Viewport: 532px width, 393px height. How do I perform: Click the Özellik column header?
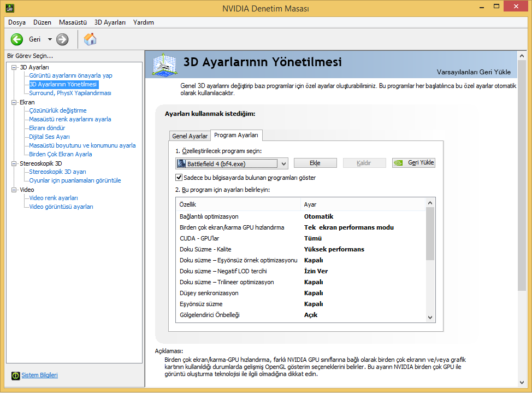pyautogui.click(x=238, y=204)
